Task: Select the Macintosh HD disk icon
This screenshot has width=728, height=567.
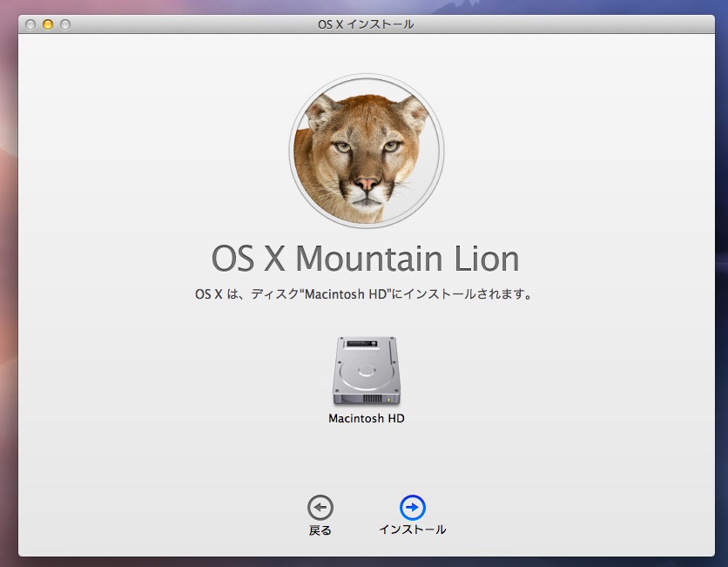Action: 367,370
